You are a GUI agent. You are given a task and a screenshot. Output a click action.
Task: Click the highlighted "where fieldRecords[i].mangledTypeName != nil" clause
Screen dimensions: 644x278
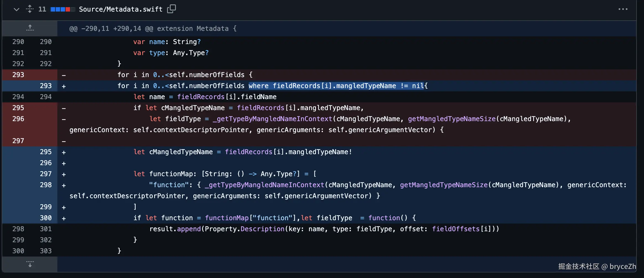[336, 86]
